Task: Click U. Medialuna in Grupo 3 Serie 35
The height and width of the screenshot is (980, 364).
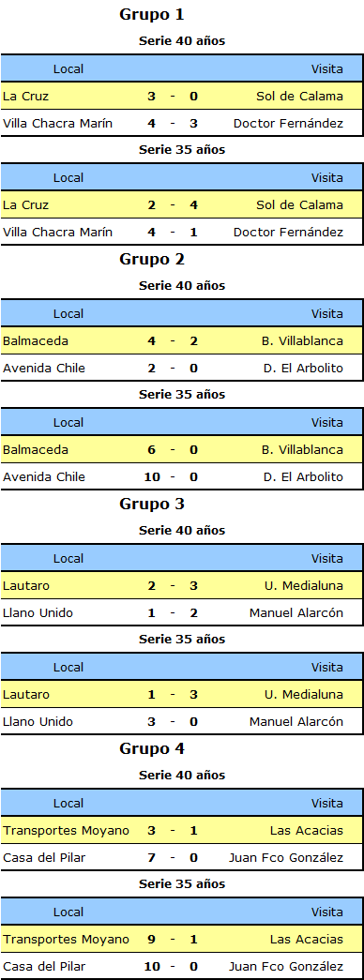Action: [304, 694]
